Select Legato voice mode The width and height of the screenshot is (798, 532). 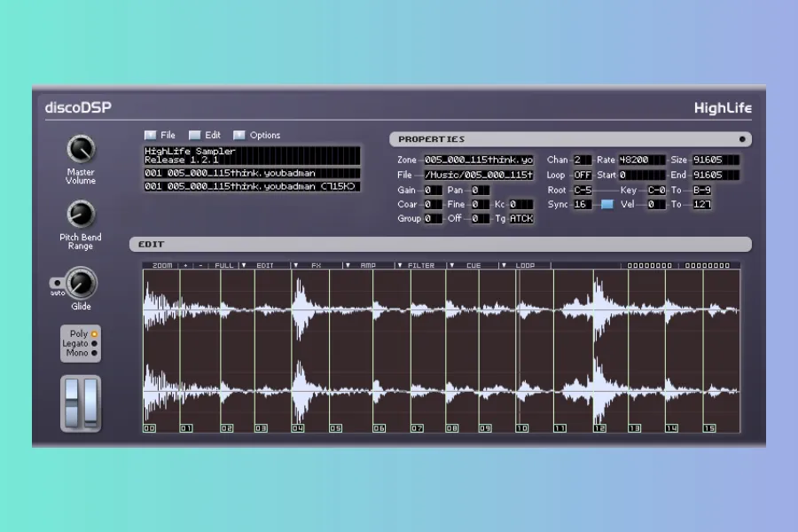[x=93, y=343]
